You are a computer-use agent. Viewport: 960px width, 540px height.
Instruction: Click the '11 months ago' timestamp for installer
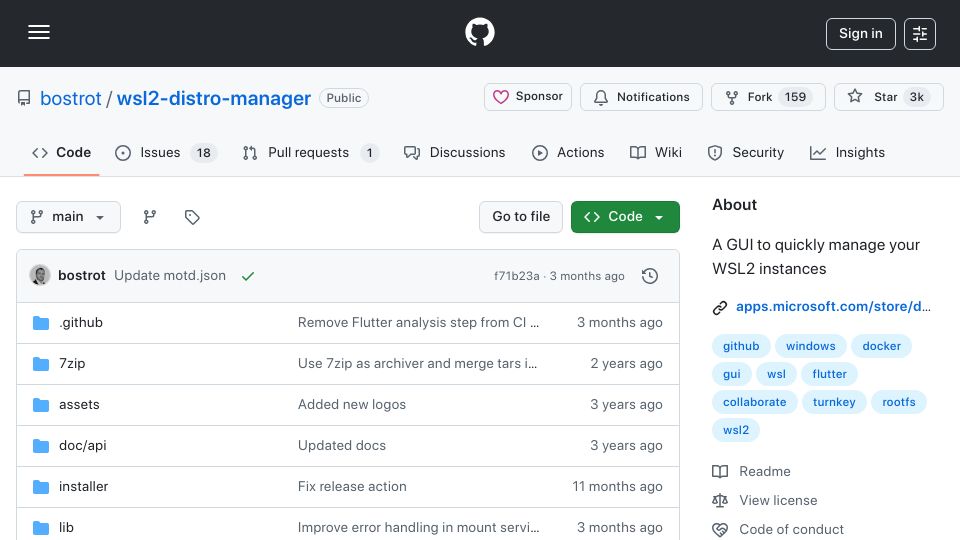pos(617,487)
